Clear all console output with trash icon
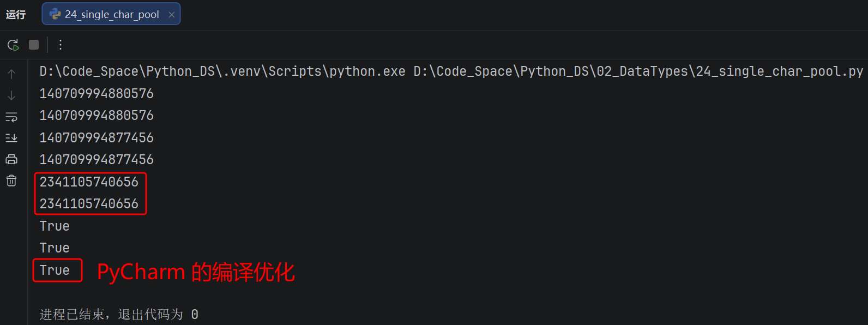868x325 pixels. click(11, 180)
